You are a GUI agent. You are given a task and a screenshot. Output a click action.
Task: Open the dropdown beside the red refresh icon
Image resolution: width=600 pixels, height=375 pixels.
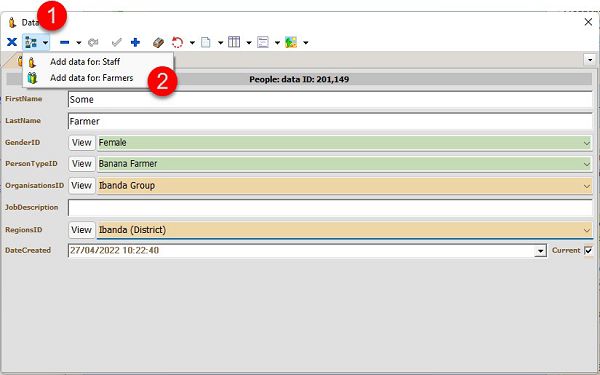click(x=192, y=42)
